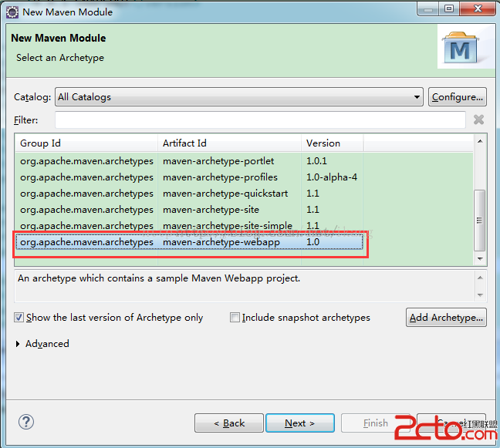This screenshot has width=500, height=448.
Task: Click version 1.0-alpha-4 cell
Action: 332,177
